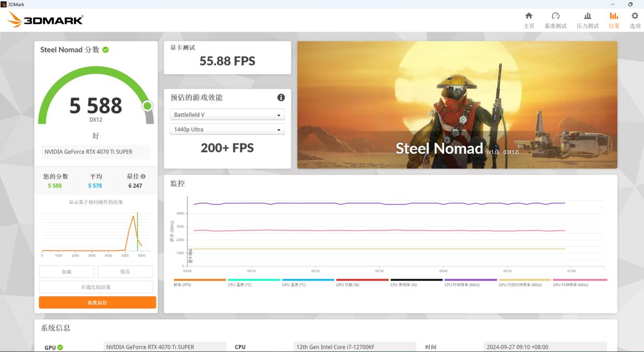The image size is (644, 352).
Task: Click the Steel Nomad benchmark banner image
Action: pyautogui.click(x=457, y=105)
